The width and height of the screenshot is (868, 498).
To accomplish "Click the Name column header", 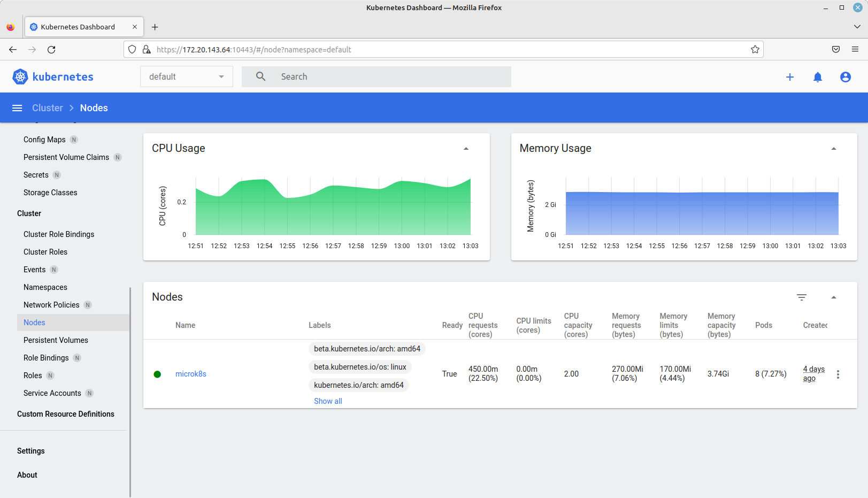I will tap(185, 325).
